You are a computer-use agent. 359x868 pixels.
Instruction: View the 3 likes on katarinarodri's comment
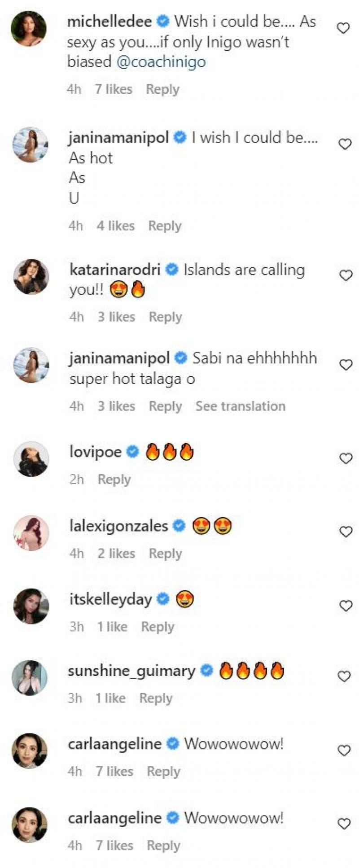coord(116,317)
